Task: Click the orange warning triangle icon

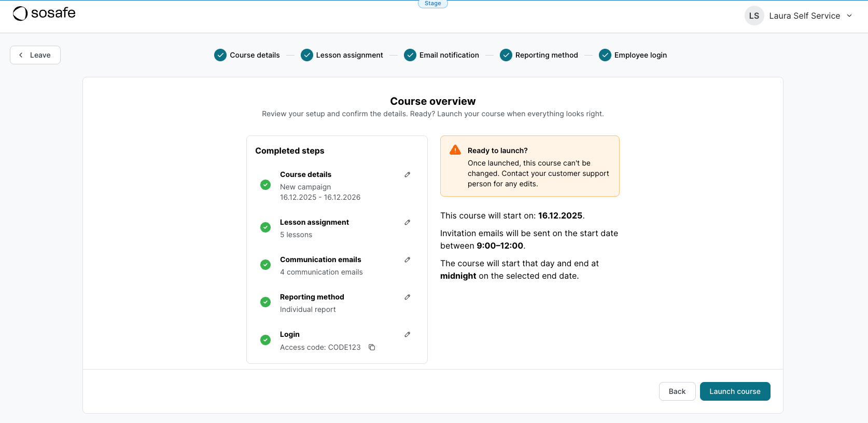Action: click(x=455, y=150)
